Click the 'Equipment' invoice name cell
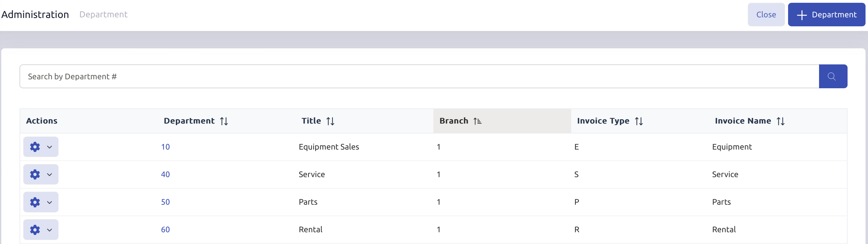 732,147
